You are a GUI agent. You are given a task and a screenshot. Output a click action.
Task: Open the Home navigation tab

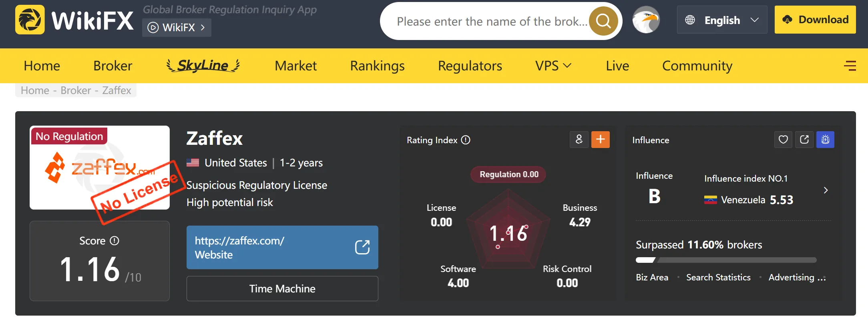[x=42, y=66]
